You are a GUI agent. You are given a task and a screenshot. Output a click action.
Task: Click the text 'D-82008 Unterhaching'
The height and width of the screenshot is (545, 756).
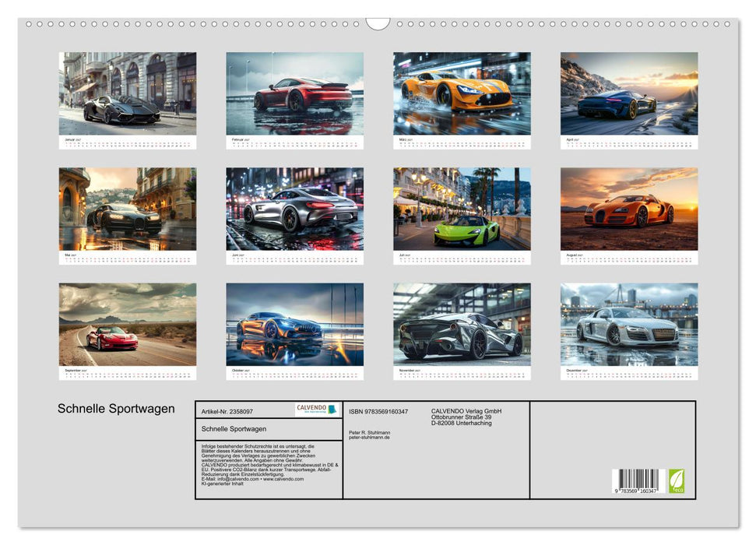click(462, 423)
